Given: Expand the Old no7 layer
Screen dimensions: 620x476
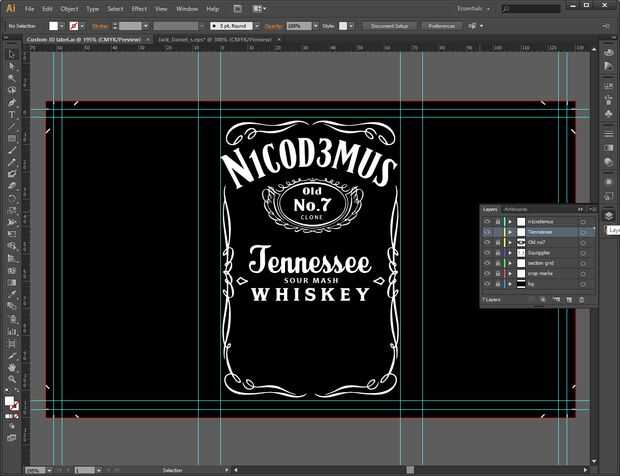Looking at the screenshot, I should point(510,242).
